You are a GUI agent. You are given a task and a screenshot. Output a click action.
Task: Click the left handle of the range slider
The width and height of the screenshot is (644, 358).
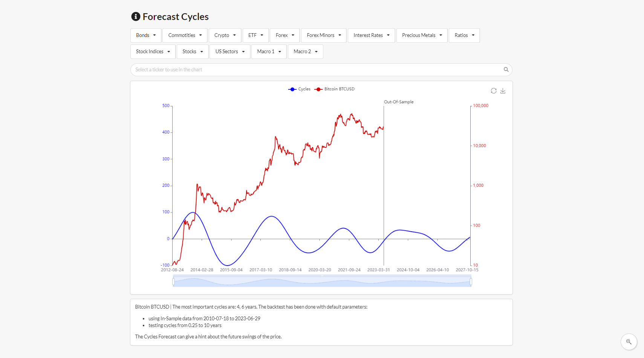coord(173,281)
